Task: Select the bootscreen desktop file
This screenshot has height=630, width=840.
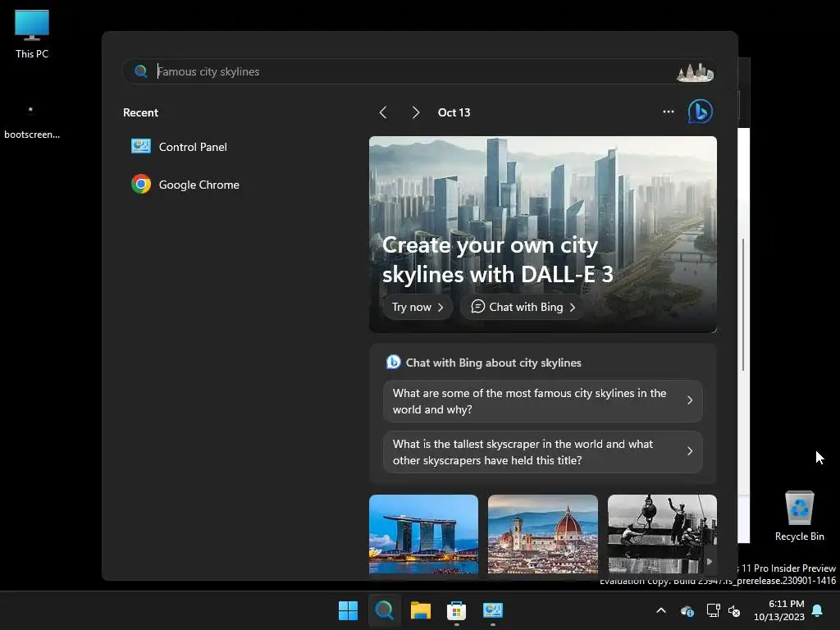Action: (32, 121)
